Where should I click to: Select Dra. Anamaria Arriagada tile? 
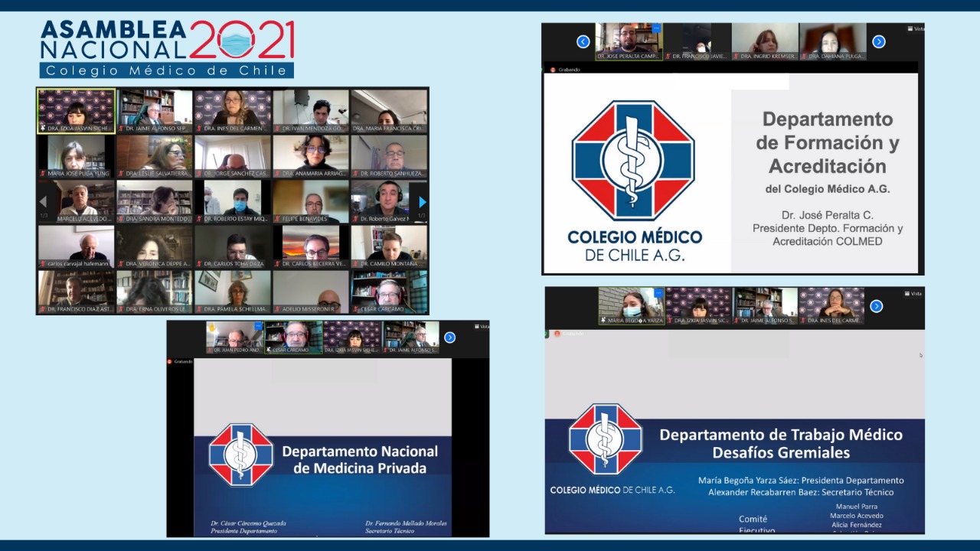tap(311, 156)
